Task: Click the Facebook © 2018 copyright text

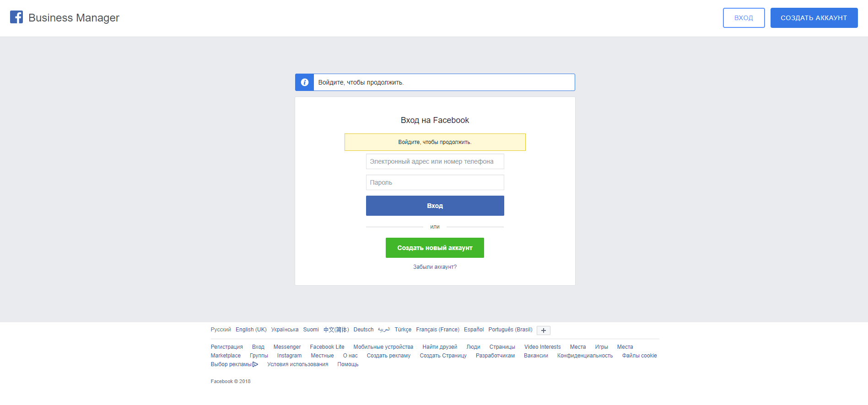Action: 230,381
